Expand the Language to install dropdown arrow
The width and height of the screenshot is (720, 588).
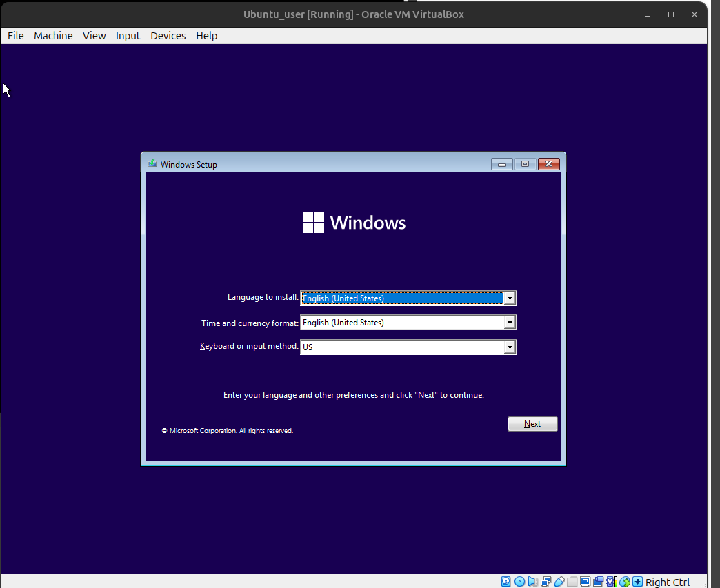[x=510, y=298]
